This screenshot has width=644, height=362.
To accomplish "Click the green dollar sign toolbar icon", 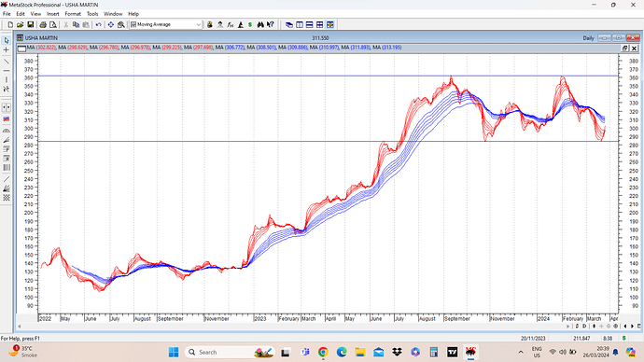I will click(x=250, y=24).
